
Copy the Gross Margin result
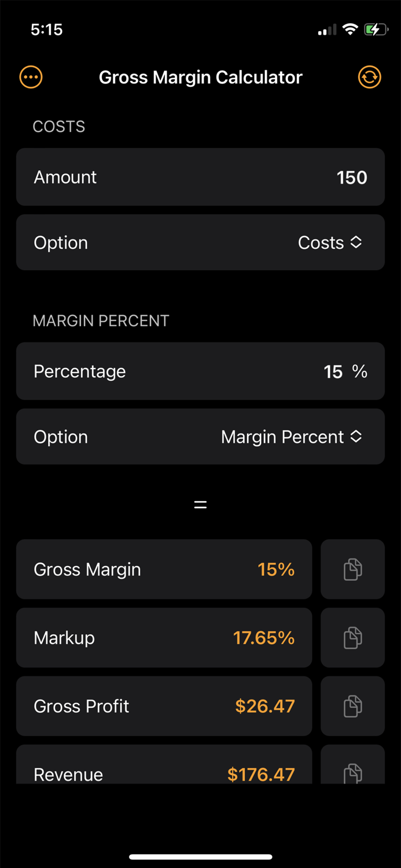click(352, 569)
